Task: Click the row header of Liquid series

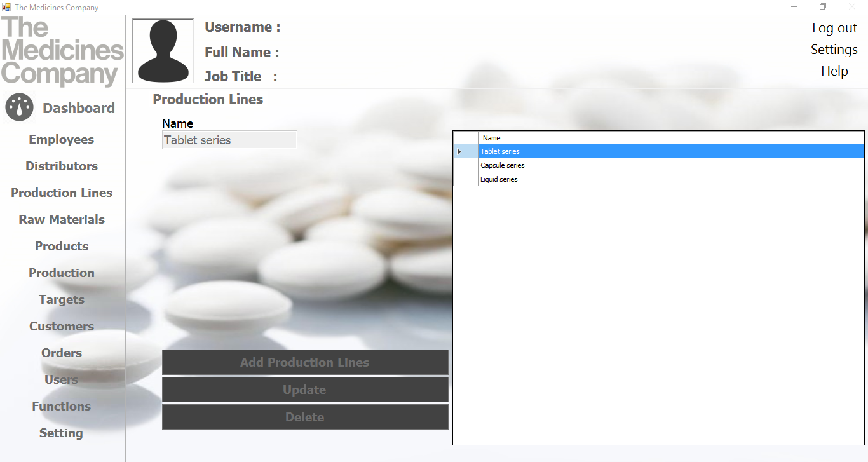Action: (466, 179)
